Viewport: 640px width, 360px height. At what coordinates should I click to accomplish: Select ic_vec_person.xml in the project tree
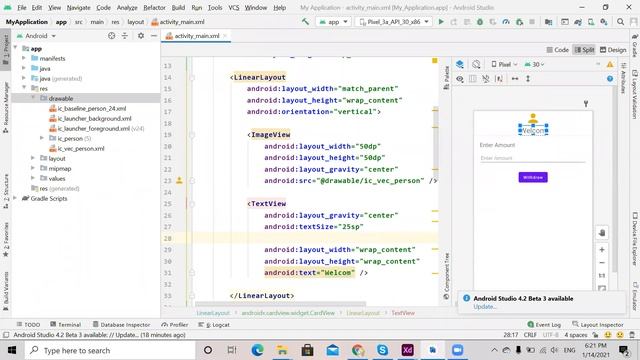81,149
